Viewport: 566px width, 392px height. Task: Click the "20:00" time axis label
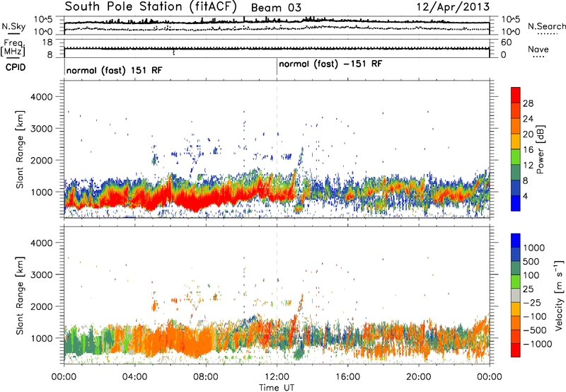tap(419, 377)
